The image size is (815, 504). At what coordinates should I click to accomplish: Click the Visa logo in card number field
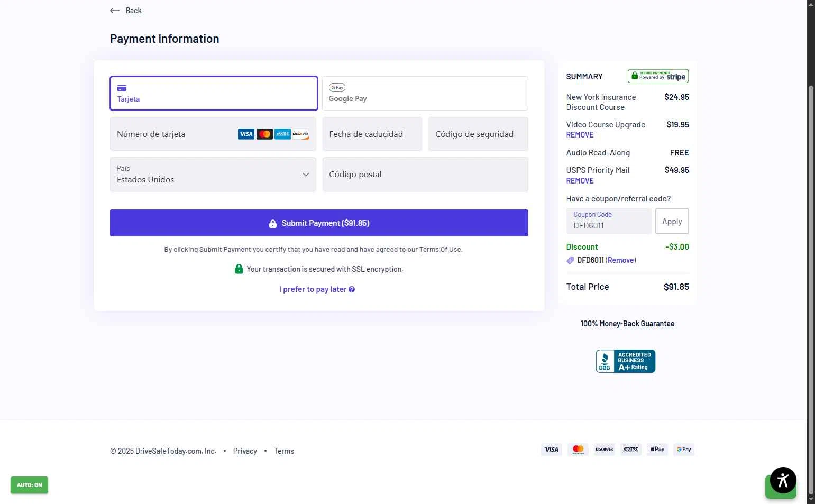(x=246, y=134)
